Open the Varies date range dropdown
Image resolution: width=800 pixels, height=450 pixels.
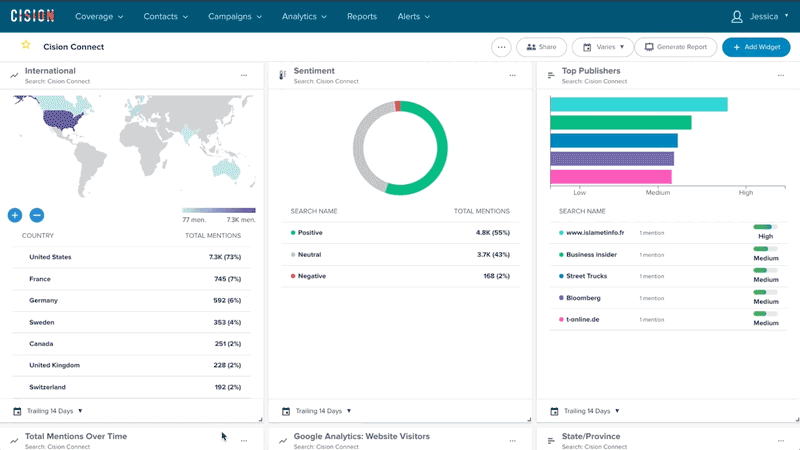click(603, 47)
